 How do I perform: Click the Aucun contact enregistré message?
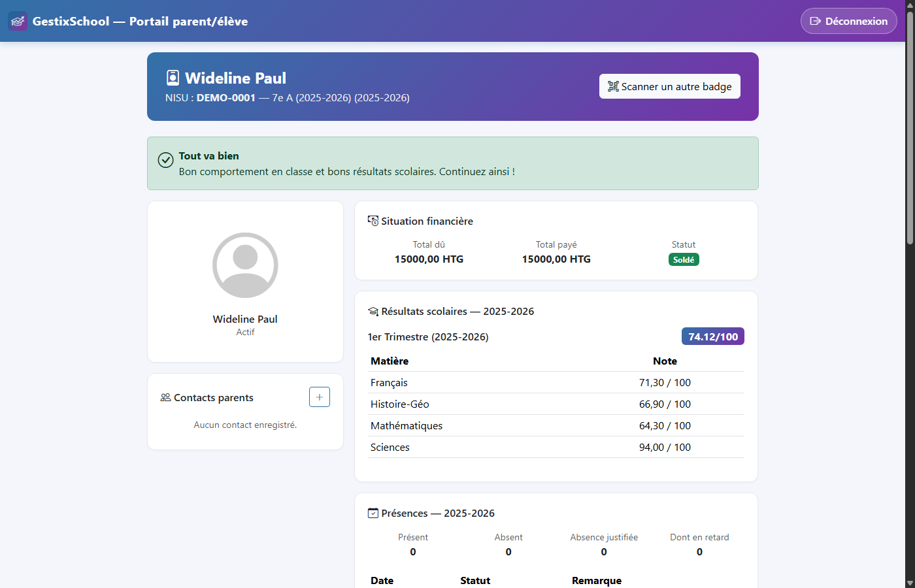(245, 425)
